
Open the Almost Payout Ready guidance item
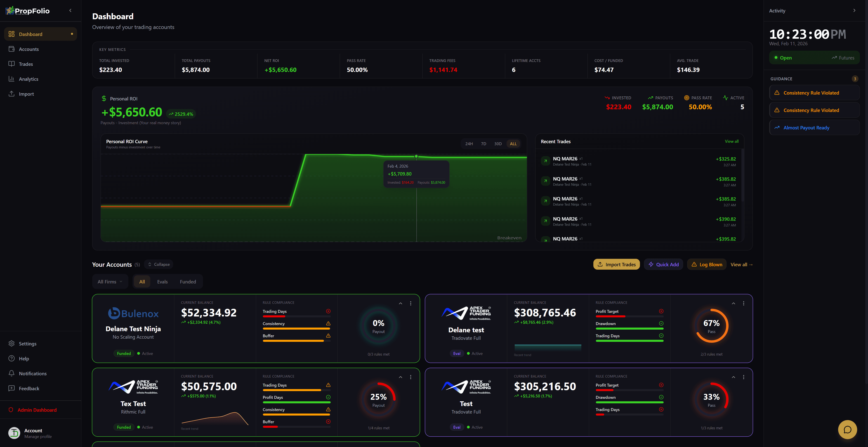click(x=814, y=127)
